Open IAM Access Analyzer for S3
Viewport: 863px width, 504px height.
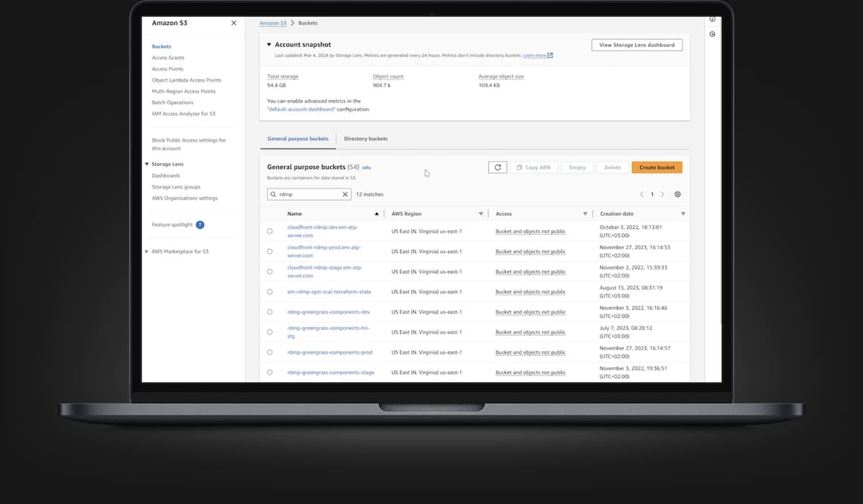tap(183, 114)
